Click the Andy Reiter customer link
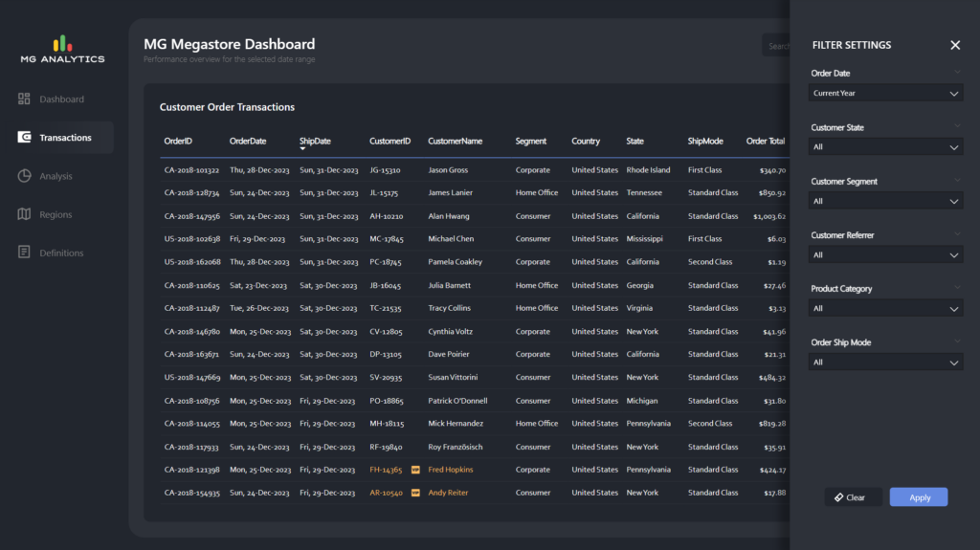 tap(448, 493)
